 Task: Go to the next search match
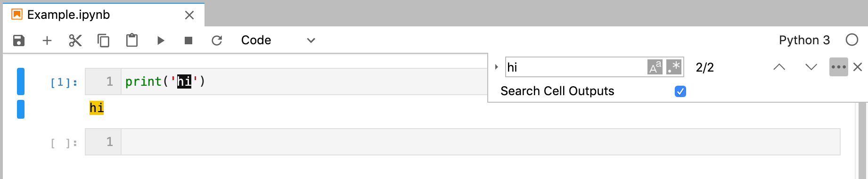click(811, 67)
